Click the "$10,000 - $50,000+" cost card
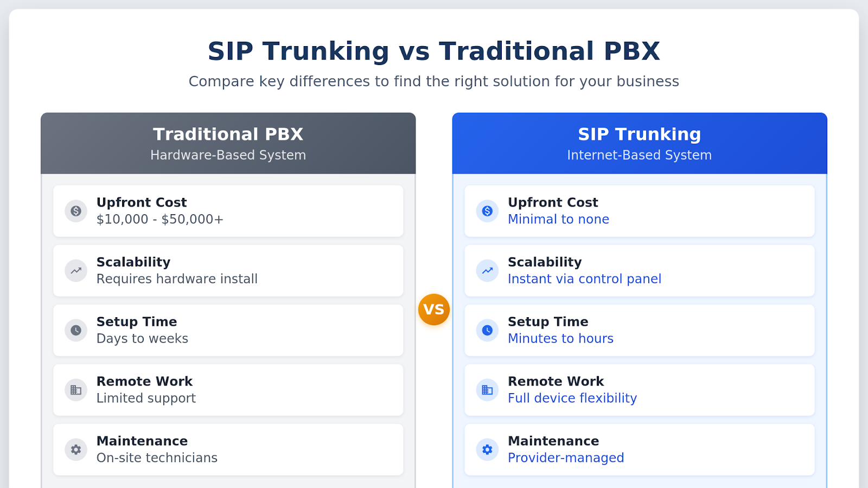This screenshot has width=868, height=488. 228,211
